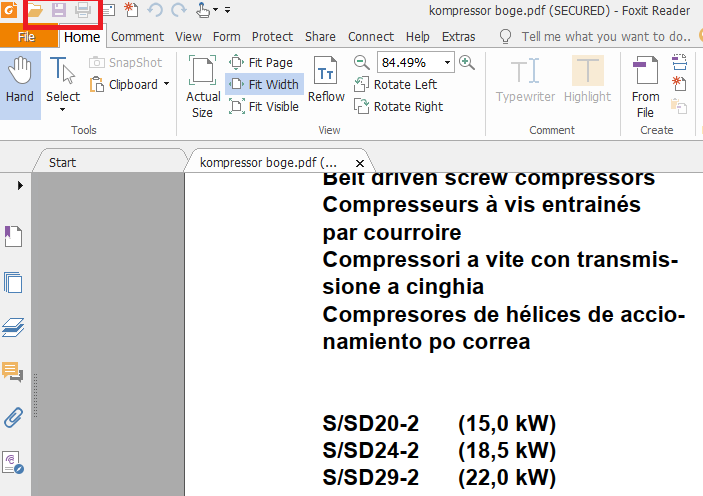Open the Protect ribbon tab
703x496 pixels.
pos(272,37)
